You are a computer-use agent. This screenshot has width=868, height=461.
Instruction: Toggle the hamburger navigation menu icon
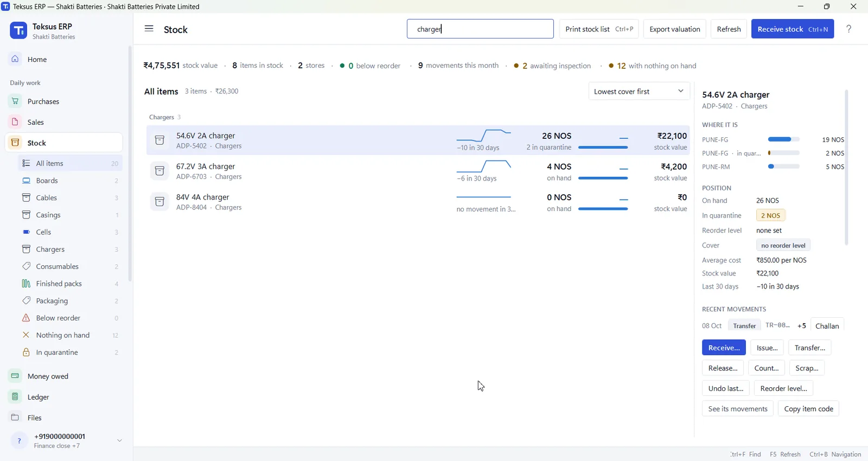(149, 29)
